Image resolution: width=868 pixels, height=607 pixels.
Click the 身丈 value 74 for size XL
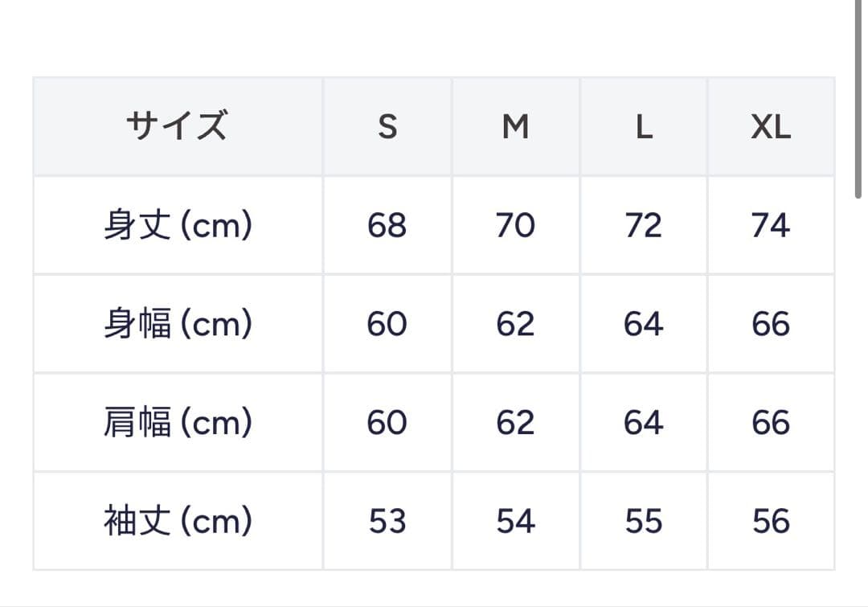(x=771, y=226)
